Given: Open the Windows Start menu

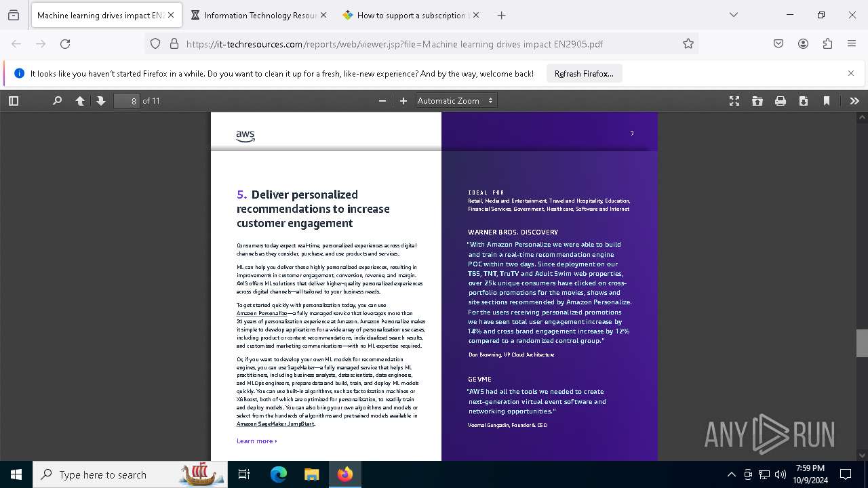Looking at the screenshot, I should (x=16, y=474).
